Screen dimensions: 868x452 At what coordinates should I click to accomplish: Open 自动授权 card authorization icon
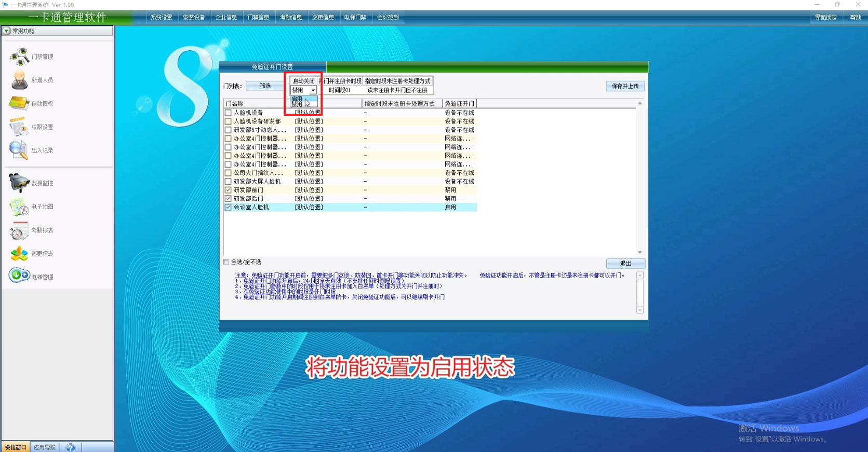[x=19, y=103]
